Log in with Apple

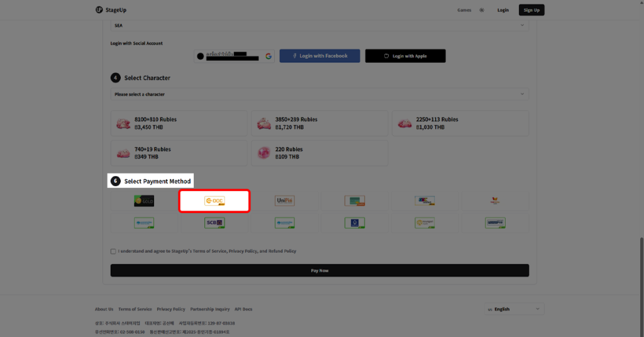pyautogui.click(x=405, y=56)
